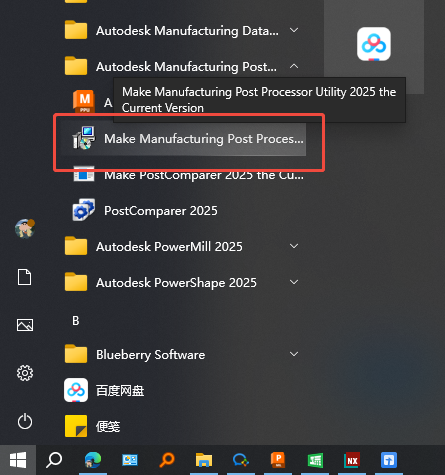Expand Autodesk PowerMill 2025 folder
This screenshot has height=475, width=445.
(x=183, y=247)
